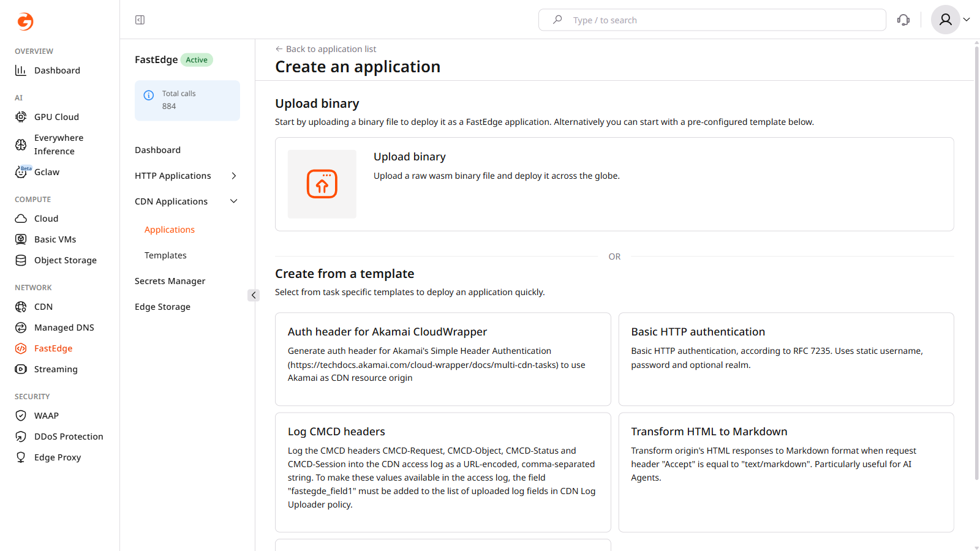Open Streaming in sidebar

(x=56, y=369)
